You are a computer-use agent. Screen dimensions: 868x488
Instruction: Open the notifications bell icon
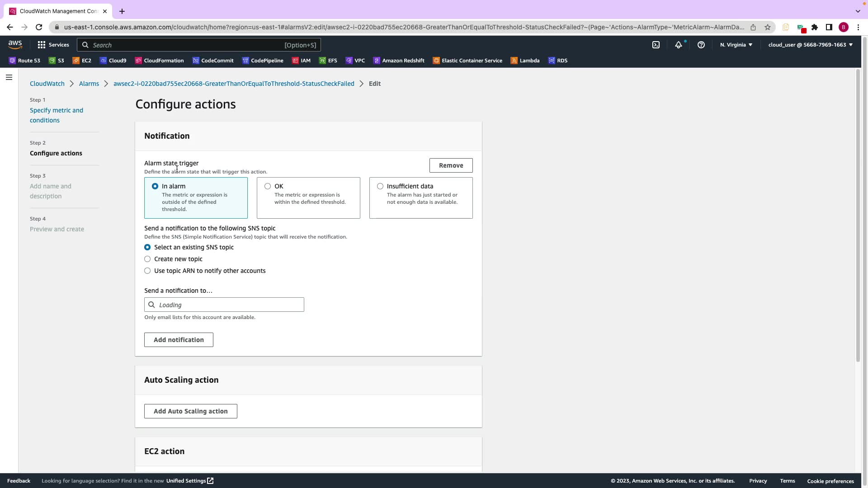click(x=678, y=45)
